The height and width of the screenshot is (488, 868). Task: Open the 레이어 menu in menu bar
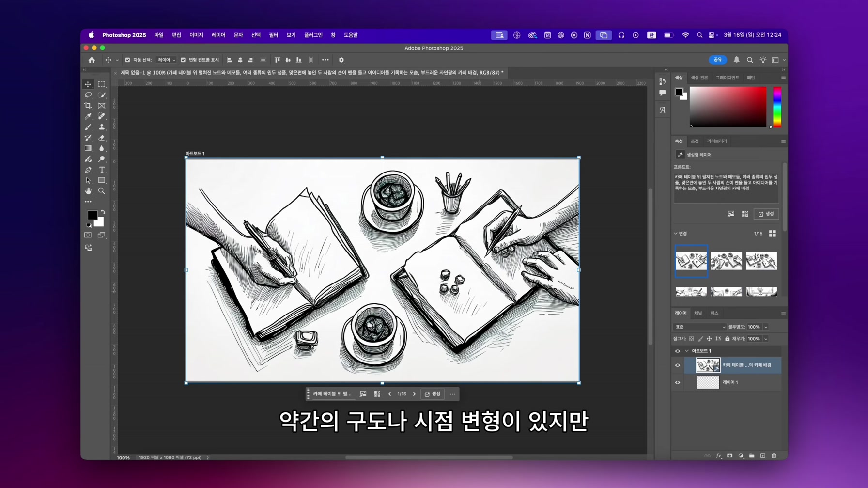(x=218, y=35)
